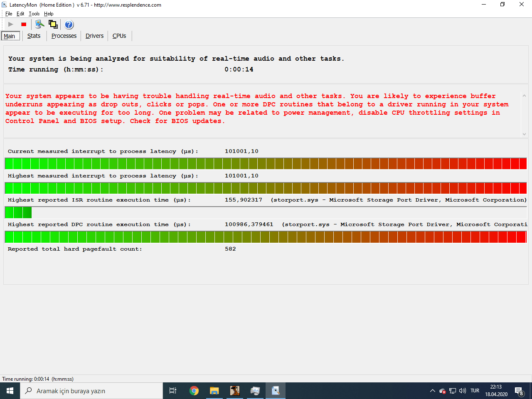Stop monitoring with the red square icon
This screenshot has width=532, height=399.
(x=24, y=25)
